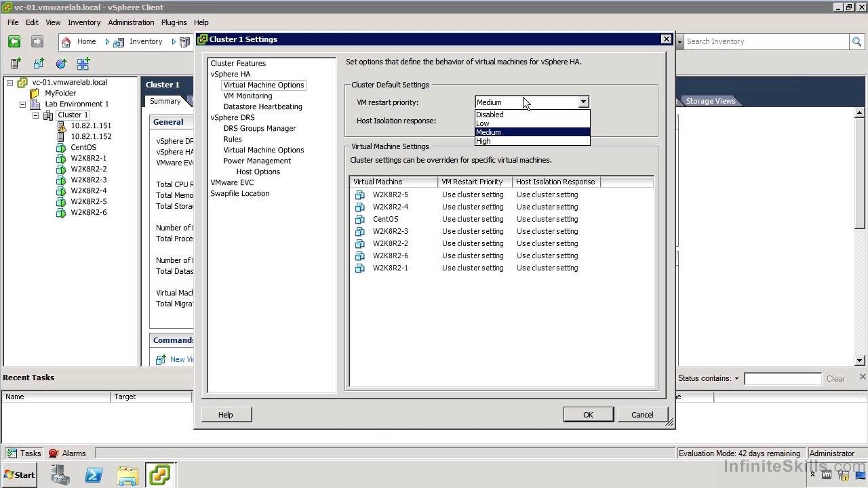Select Cluster Features in the settings list

click(238, 63)
